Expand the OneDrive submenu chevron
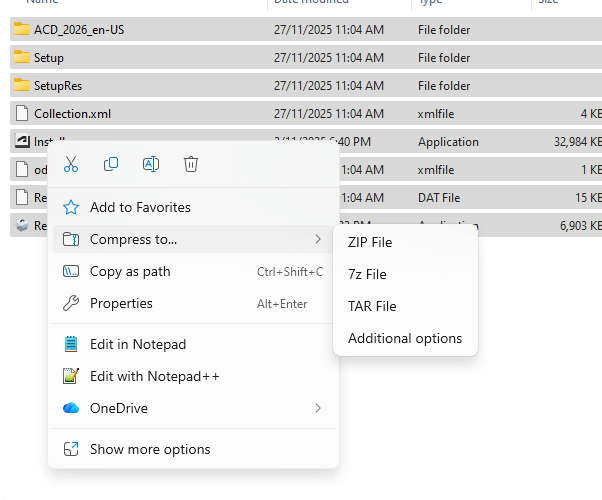 click(318, 408)
